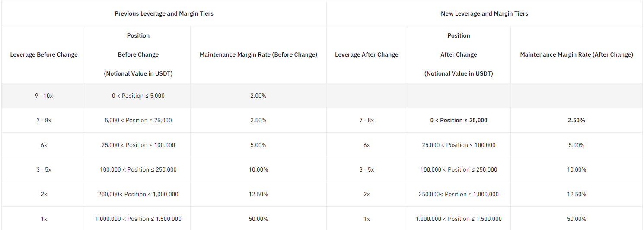This screenshot has height=230, width=644.
Task: Click Position Before Change (Notional Value) header
Action: (138, 54)
